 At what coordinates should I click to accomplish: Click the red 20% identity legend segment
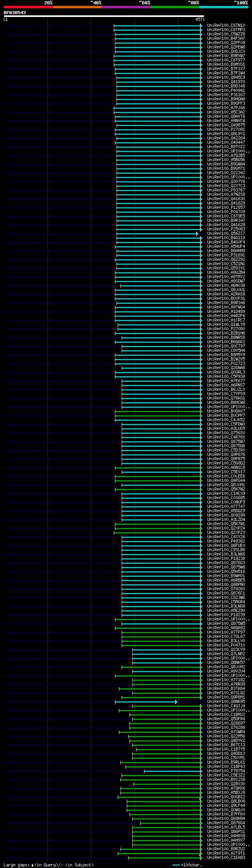28,7
